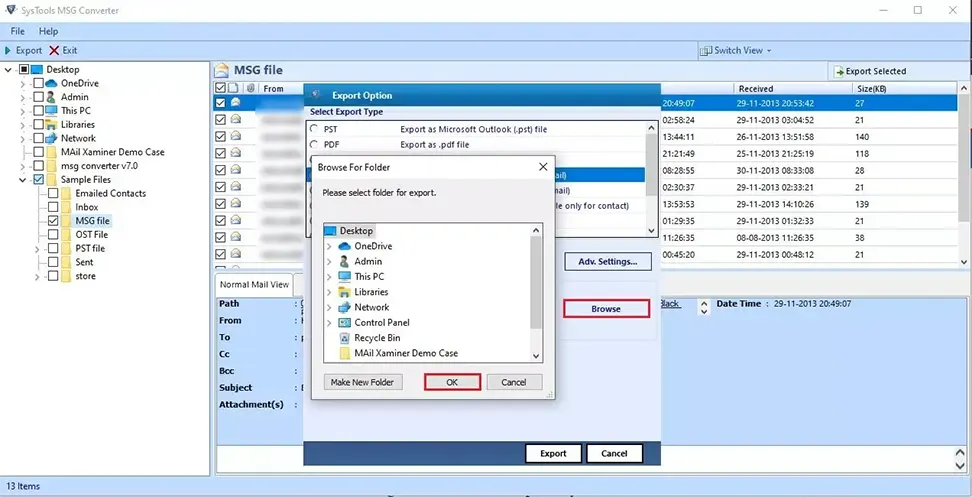Select the OneDrive cloud icon in Browse dialog
The width and height of the screenshot is (972, 497).
coord(345,246)
